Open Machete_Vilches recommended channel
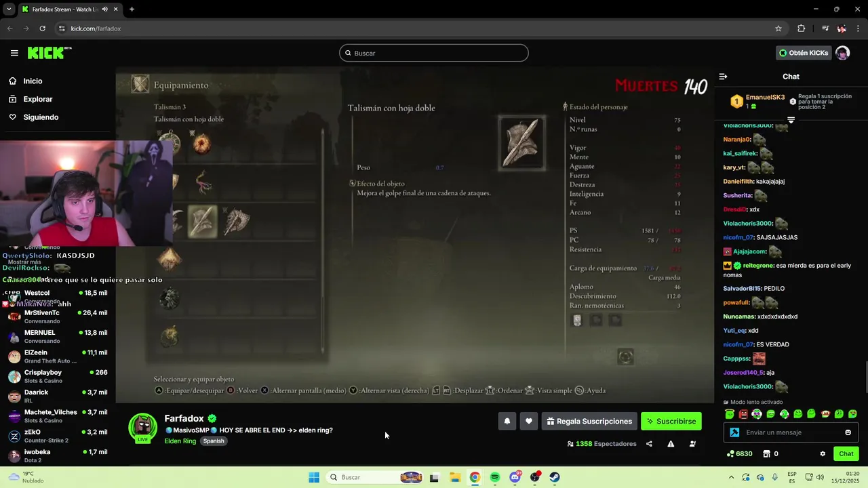 pyautogui.click(x=58, y=415)
